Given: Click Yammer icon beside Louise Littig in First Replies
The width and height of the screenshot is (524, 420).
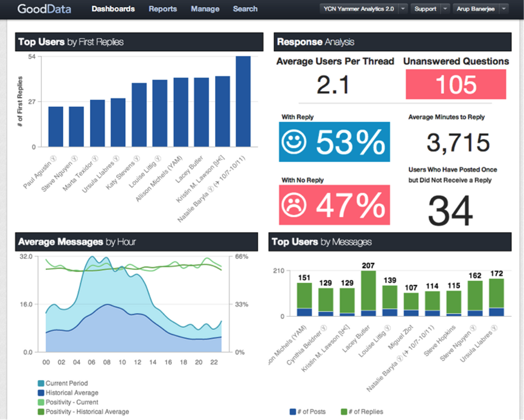Looking at the screenshot, I should pyautogui.click(x=158, y=159).
